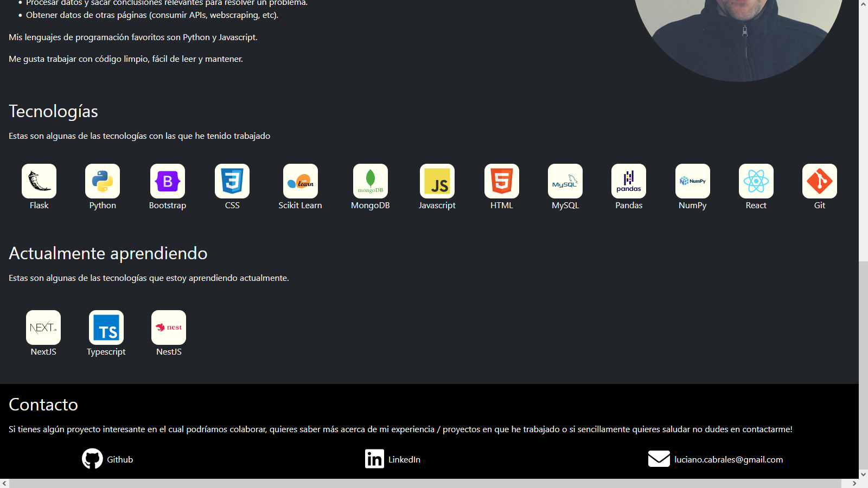
Task: Click the scrollbar up arrow
Action: pyautogui.click(x=863, y=4)
